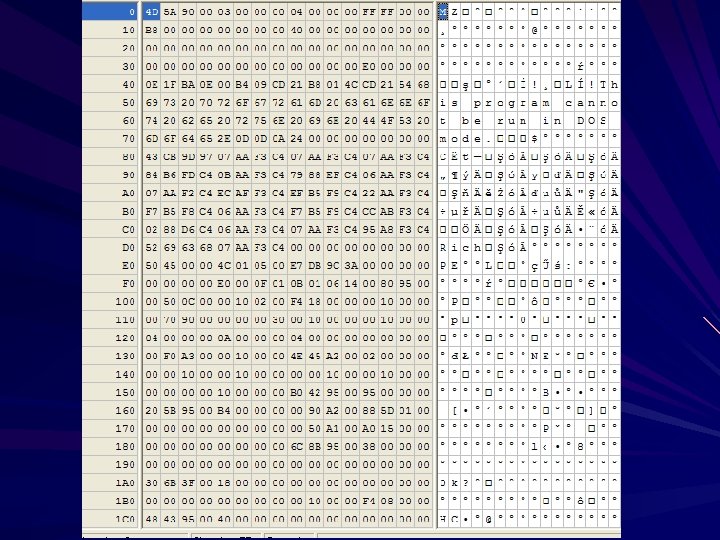Select the 44 byte in row 60
Image resolution: width=720 pixels, height=540 pixels.
[x=369, y=121]
